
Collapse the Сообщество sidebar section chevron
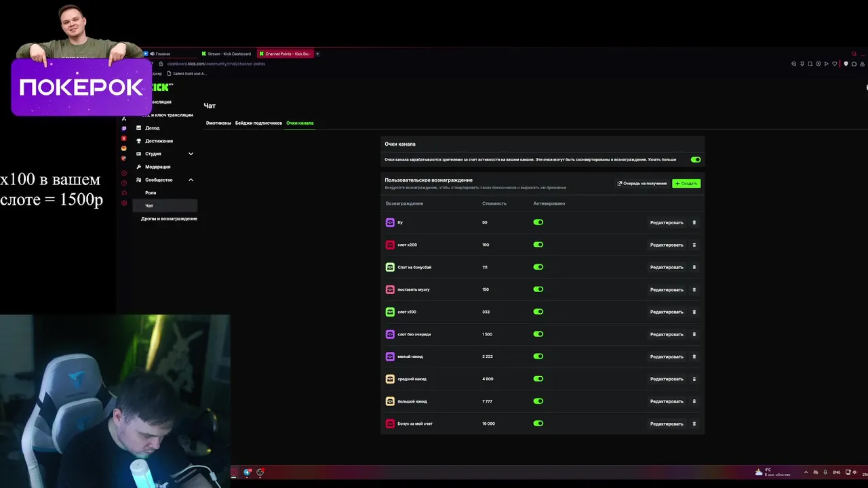pyautogui.click(x=191, y=180)
